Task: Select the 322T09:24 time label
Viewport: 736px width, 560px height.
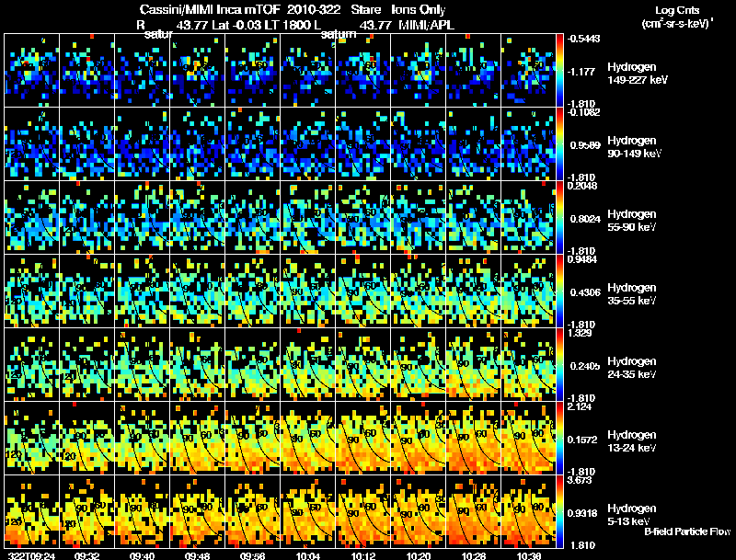Action: tap(31, 556)
